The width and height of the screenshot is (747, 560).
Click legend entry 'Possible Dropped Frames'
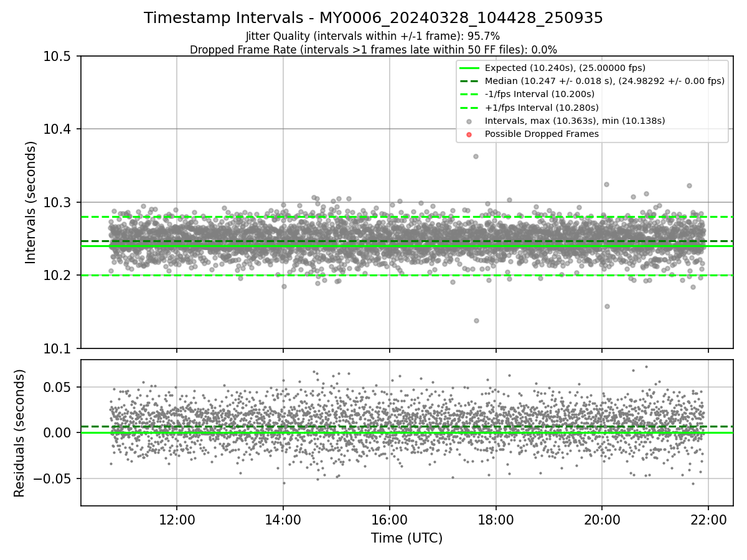tap(542, 134)
